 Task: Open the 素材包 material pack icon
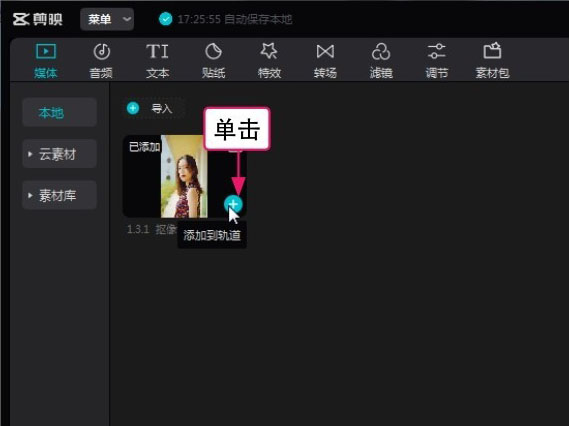[492, 51]
